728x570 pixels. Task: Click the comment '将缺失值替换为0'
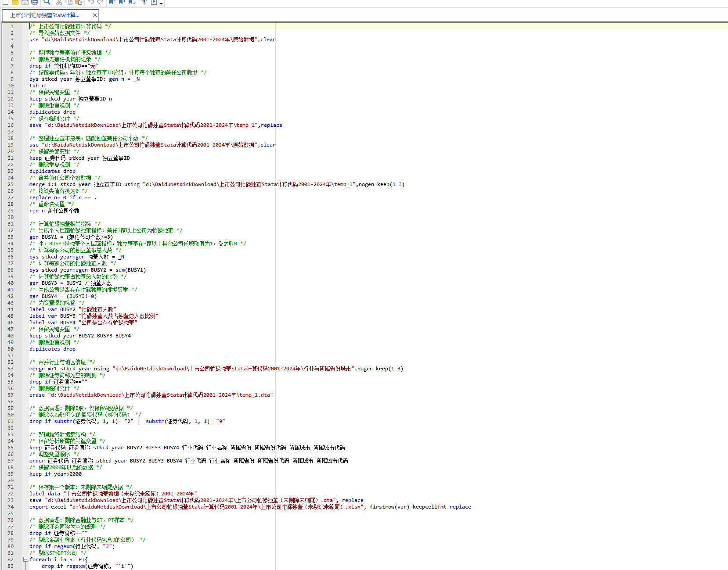58,191
